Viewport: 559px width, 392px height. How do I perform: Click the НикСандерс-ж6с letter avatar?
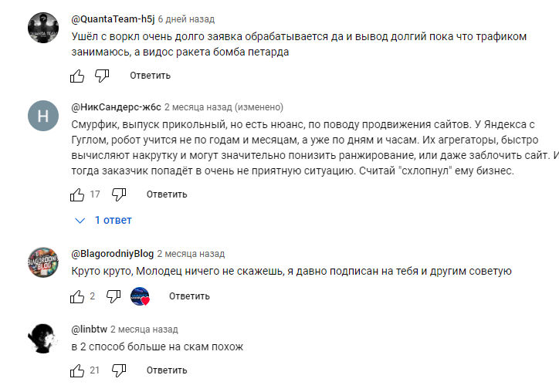(x=42, y=116)
